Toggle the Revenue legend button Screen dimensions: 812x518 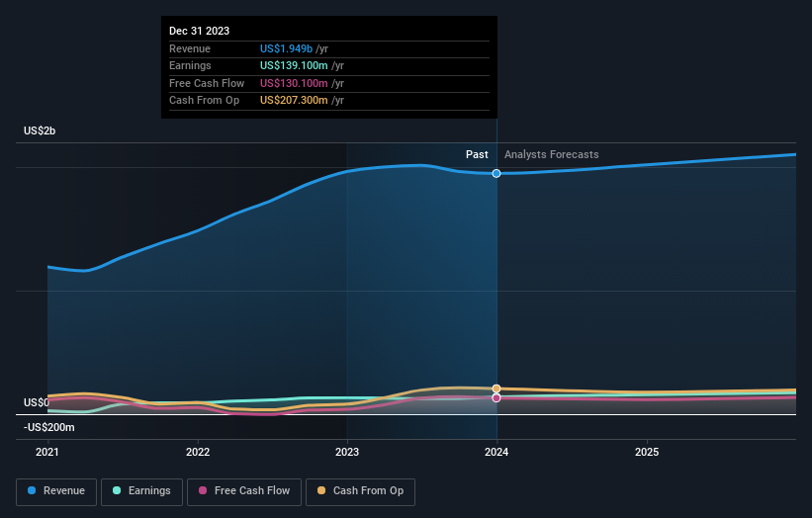point(56,491)
